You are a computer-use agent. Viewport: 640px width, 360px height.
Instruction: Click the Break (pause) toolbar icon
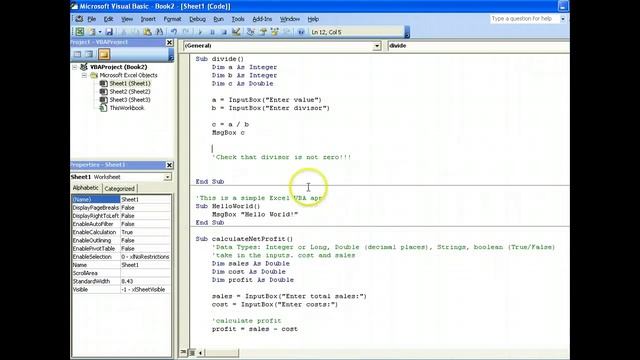point(212,32)
